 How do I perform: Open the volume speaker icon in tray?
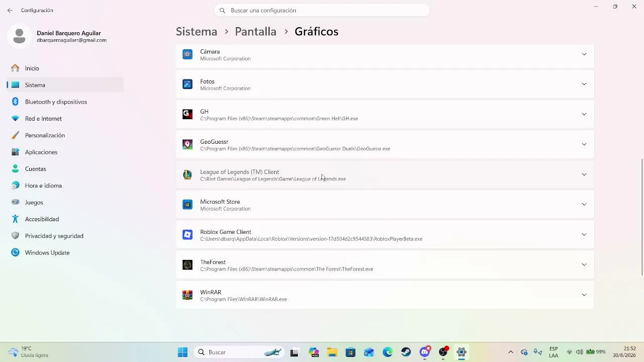(x=579, y=352)
